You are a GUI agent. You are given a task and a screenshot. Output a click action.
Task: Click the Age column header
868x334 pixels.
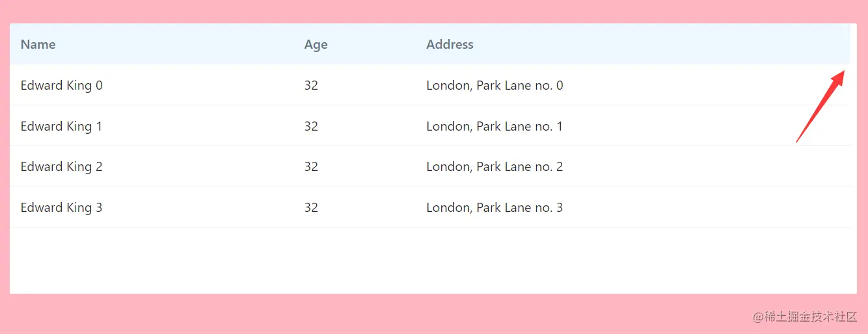click(x=316, y=44)
